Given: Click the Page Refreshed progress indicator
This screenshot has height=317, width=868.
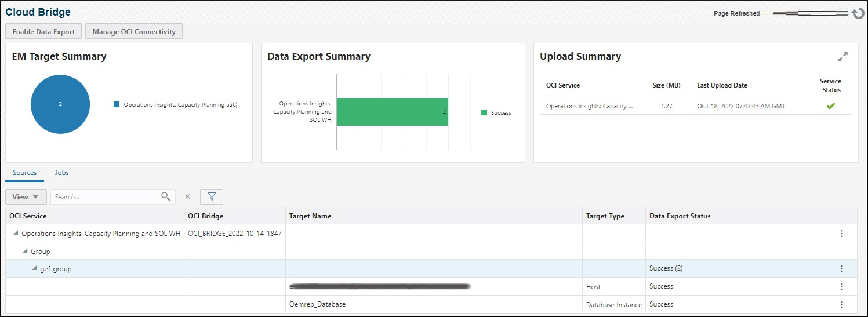Looking at the screenshot, I should pyautogui.click(x=812, y=13).
